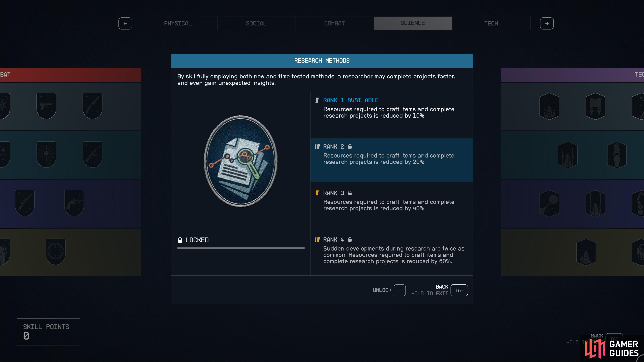This screenshot has height=362, width=644.
Task: Select the Rank 1 Available entry
Action: (x=391, y=115)
